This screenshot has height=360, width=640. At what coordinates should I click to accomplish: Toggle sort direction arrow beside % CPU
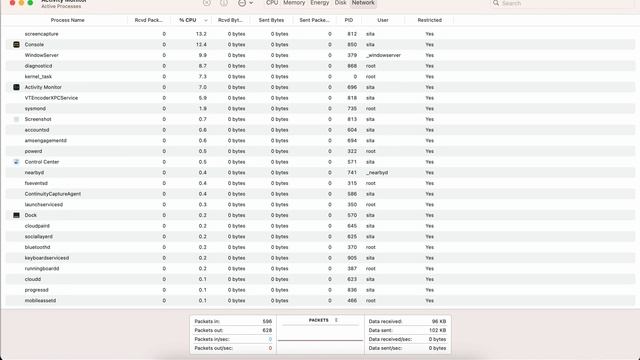206,20
